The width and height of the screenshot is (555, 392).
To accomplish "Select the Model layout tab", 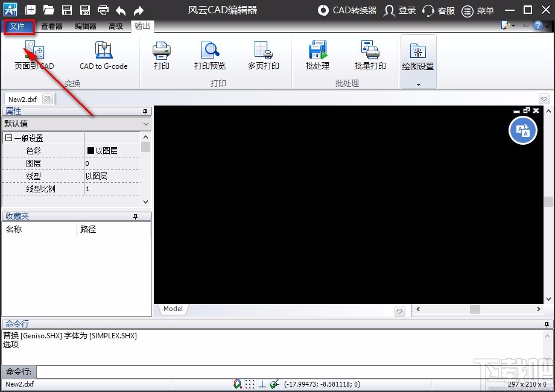I will tap(173, 309).
